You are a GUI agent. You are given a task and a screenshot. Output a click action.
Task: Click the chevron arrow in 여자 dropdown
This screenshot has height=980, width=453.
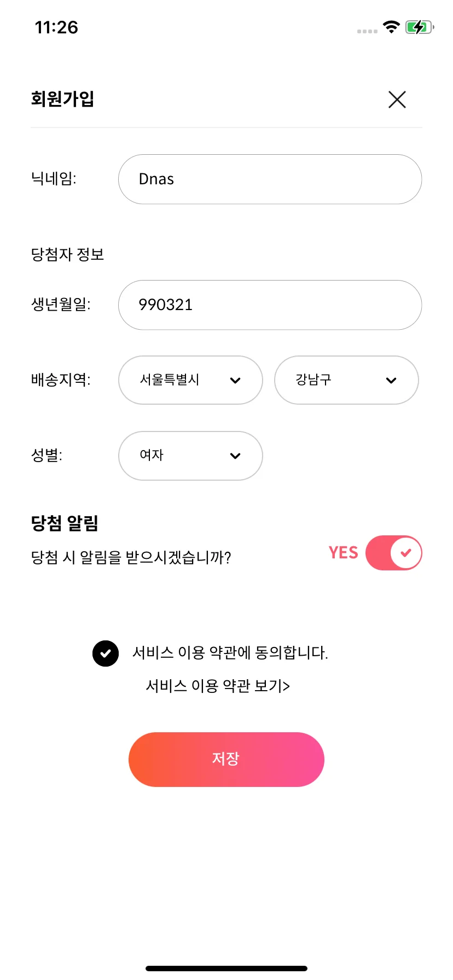point(235,456)
